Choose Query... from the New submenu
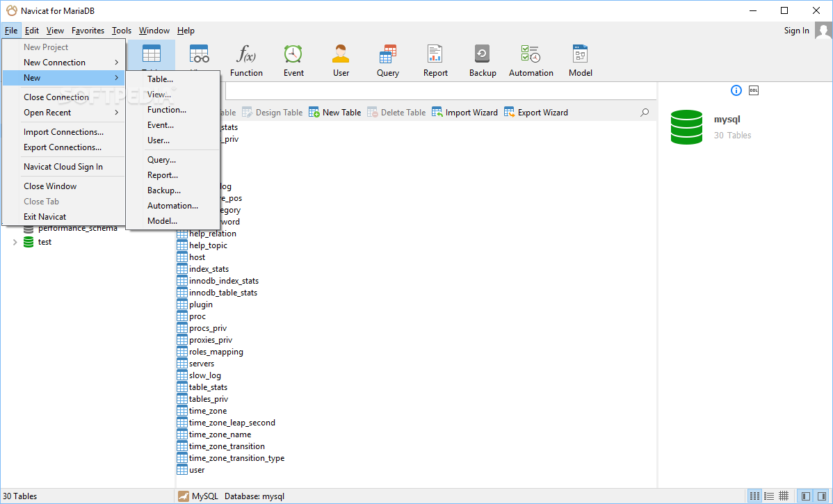The width and height of the screenshot is (833, 504). (x=173, y=160)
